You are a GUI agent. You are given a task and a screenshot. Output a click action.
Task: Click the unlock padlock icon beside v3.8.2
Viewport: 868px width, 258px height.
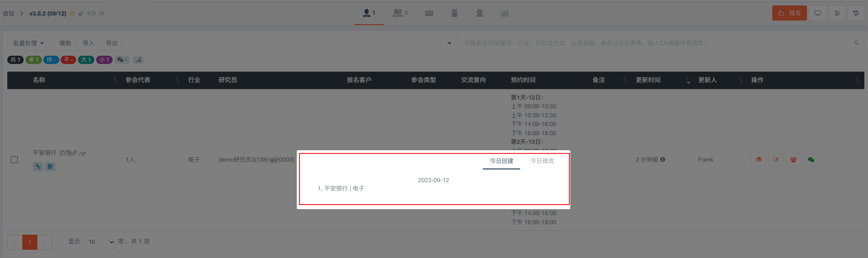81,13
